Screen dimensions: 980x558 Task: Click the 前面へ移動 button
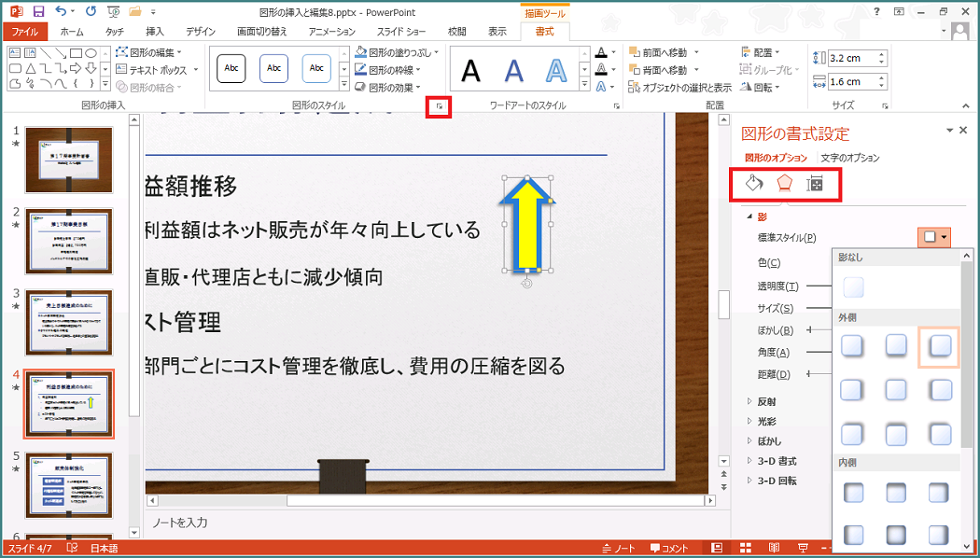(664, 52)
